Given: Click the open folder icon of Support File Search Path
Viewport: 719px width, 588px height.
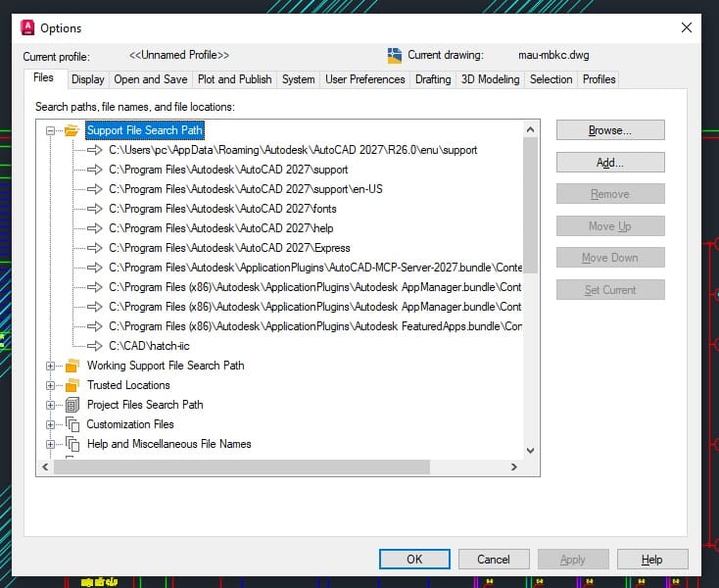Looking at the screenshot, I should pos(72,130).
